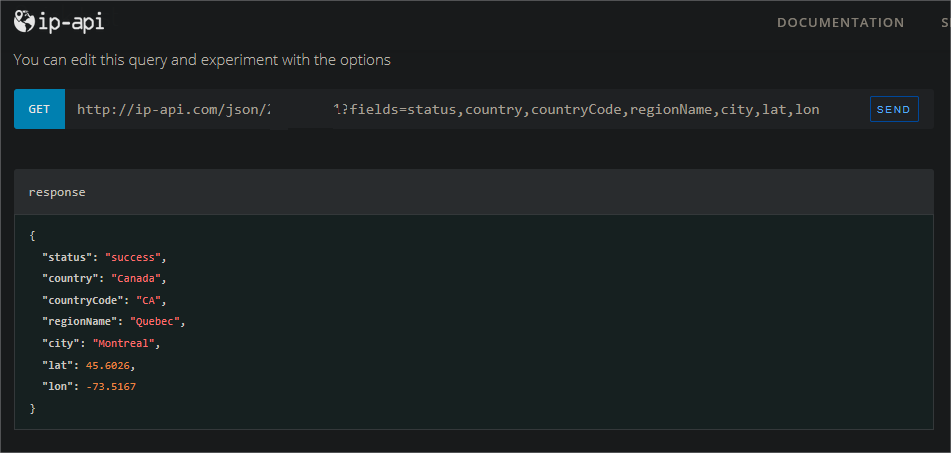Click the 45.6026 latitude value
This screenshot has height=453, width=951.
[x=109, y=364]
